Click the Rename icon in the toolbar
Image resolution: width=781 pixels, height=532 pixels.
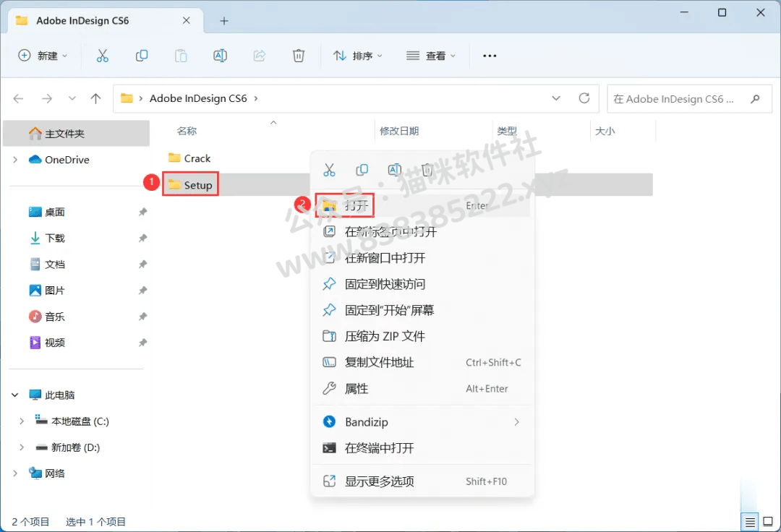(220, 56)
